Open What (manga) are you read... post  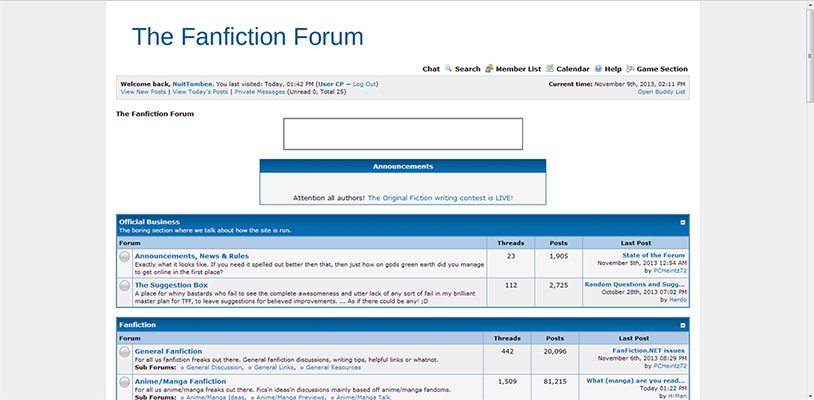click(x=636, y=381)
